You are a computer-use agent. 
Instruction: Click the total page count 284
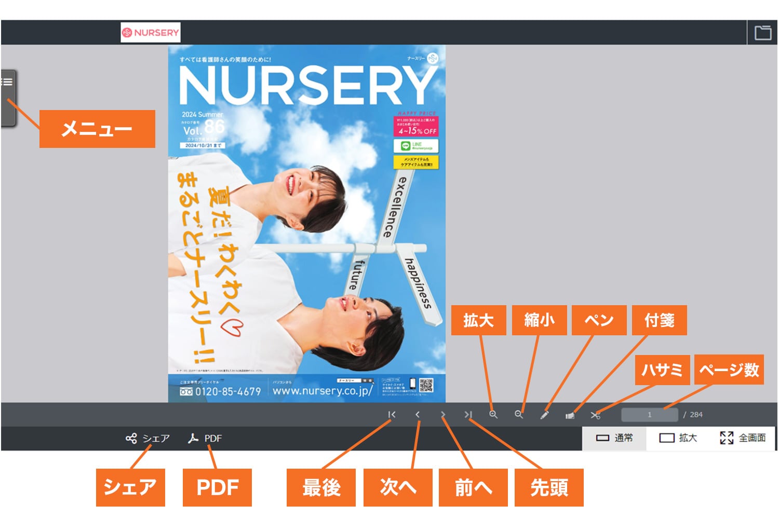[x=696, y=415]
